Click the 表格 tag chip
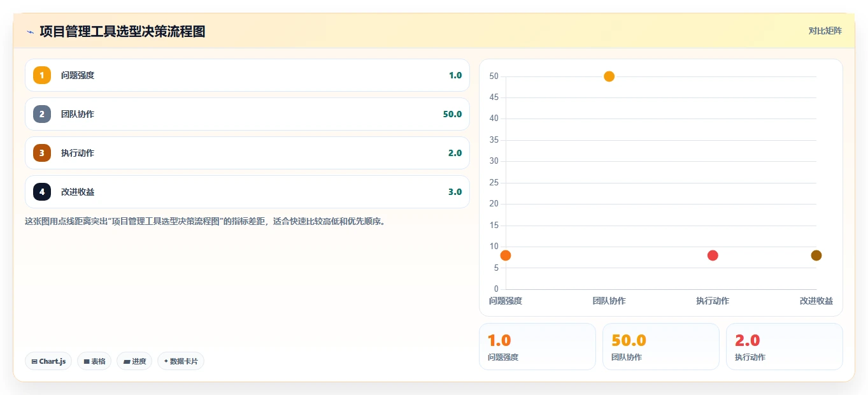This screenshot has height=395, width=868. pos(94,361)
